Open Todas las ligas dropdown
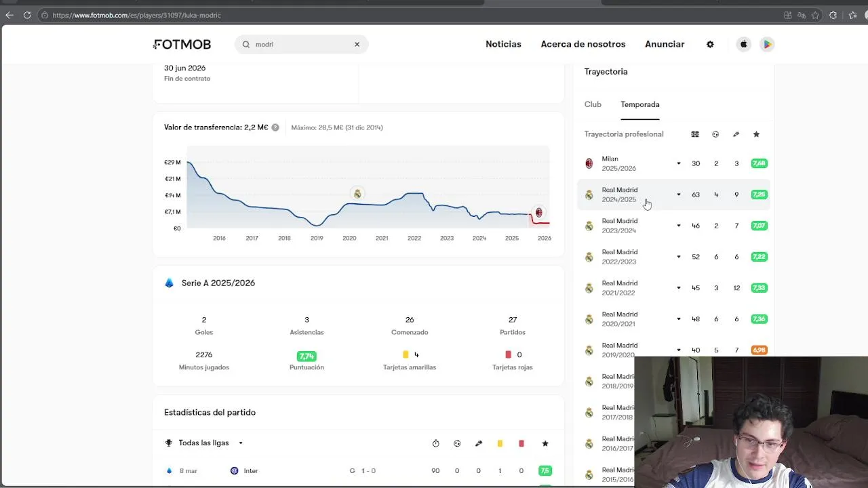This screenshot has width=868, height=488. pyautogui.click(x=210, y=443)
